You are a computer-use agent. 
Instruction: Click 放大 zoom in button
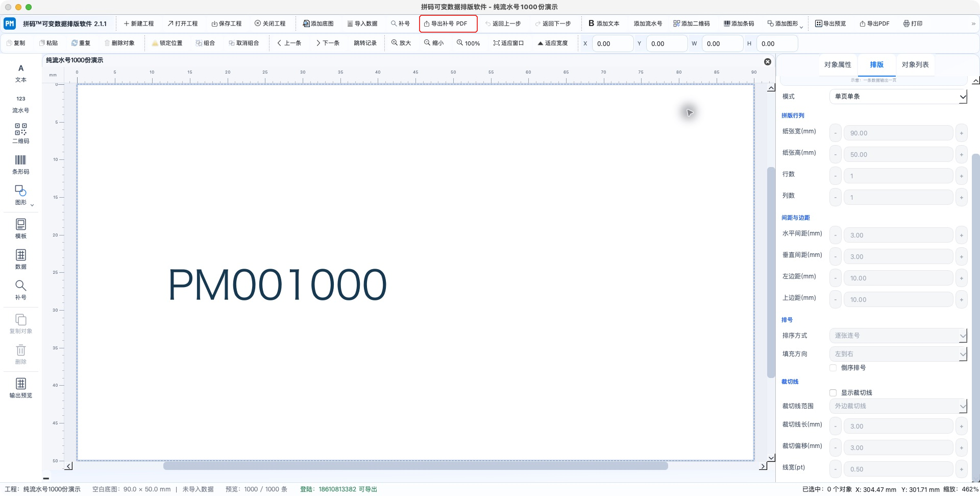401,43
